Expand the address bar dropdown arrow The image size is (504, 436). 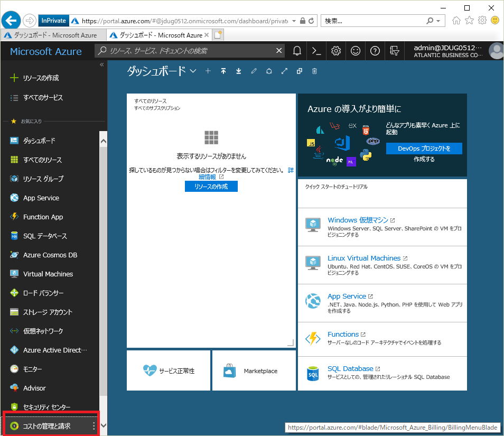coord(294,21)
